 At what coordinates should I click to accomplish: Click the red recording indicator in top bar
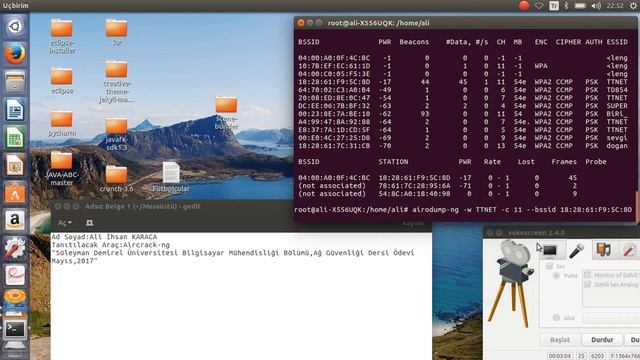point(524,5)
